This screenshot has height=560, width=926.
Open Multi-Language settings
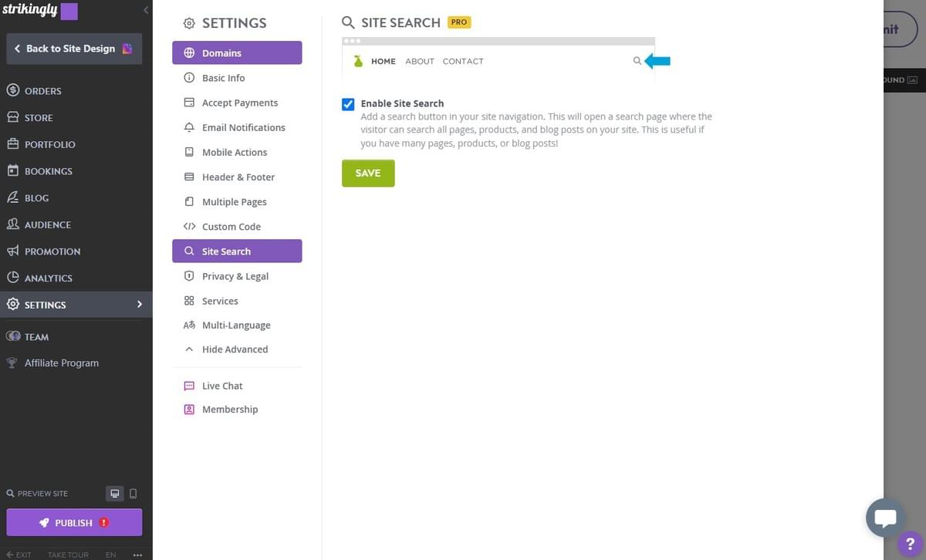click(x=237, y=325)
